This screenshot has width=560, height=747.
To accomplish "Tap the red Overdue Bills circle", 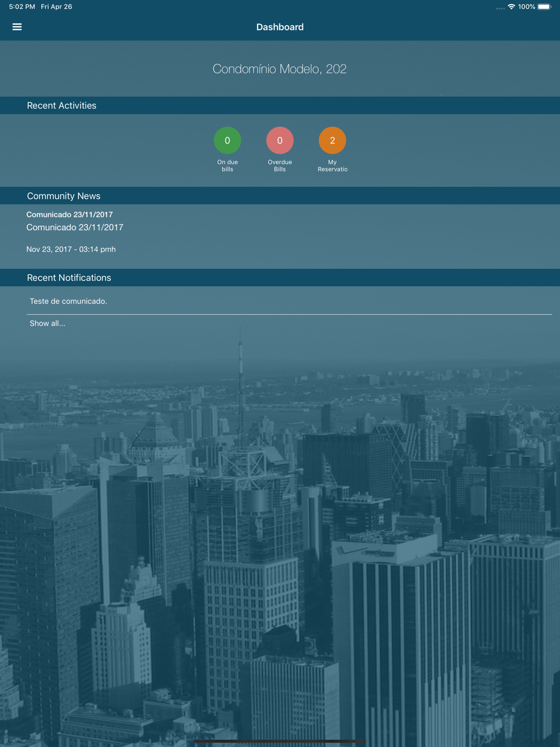I will (x=280, y=141).
